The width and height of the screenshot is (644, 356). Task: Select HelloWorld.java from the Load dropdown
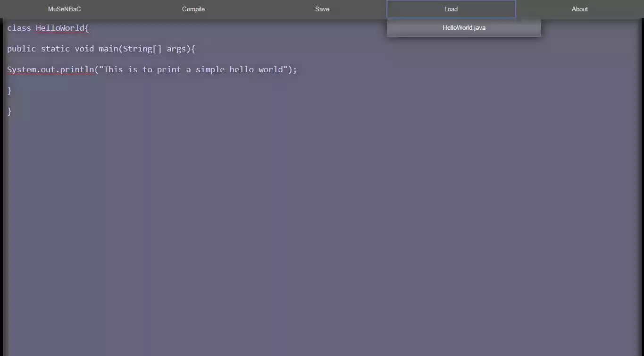[x=463, y=27]
